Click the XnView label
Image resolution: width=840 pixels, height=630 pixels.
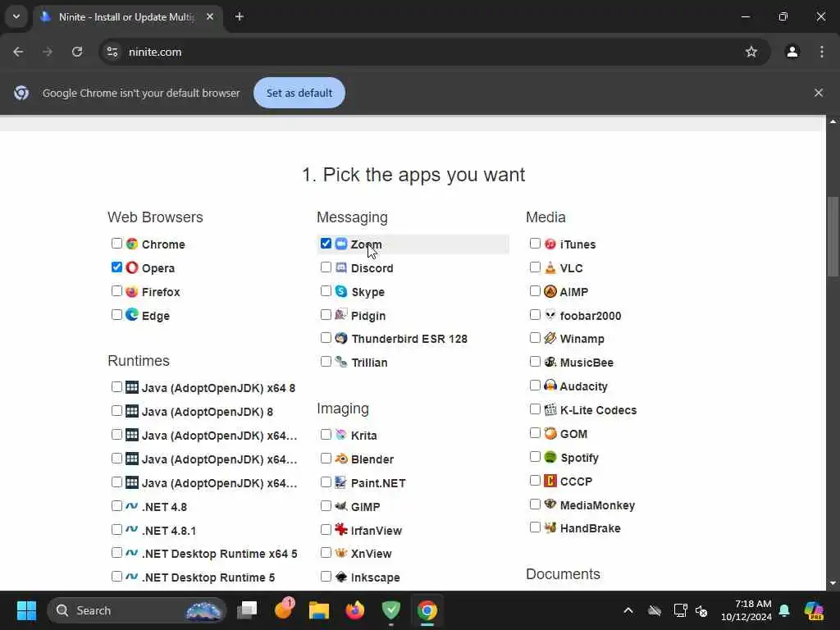click(372, 554)
